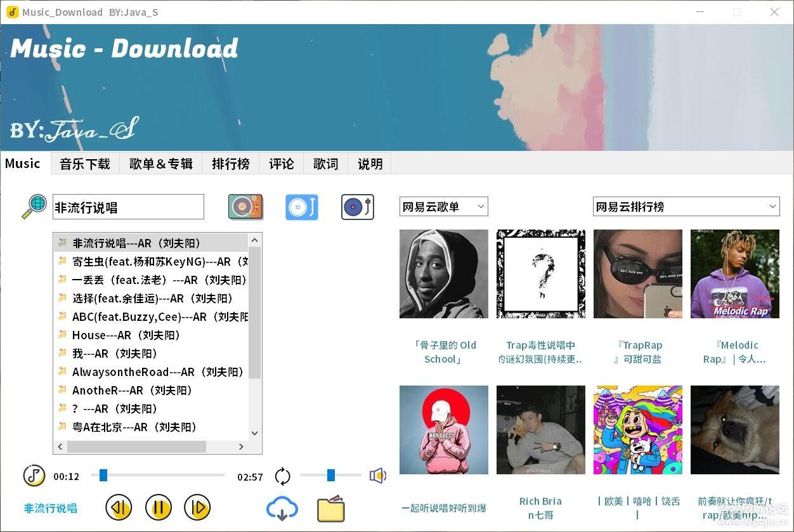Toggle the loop playback mode icon
The height and width of the screenshot is (532, 794).
click(282, 476)
